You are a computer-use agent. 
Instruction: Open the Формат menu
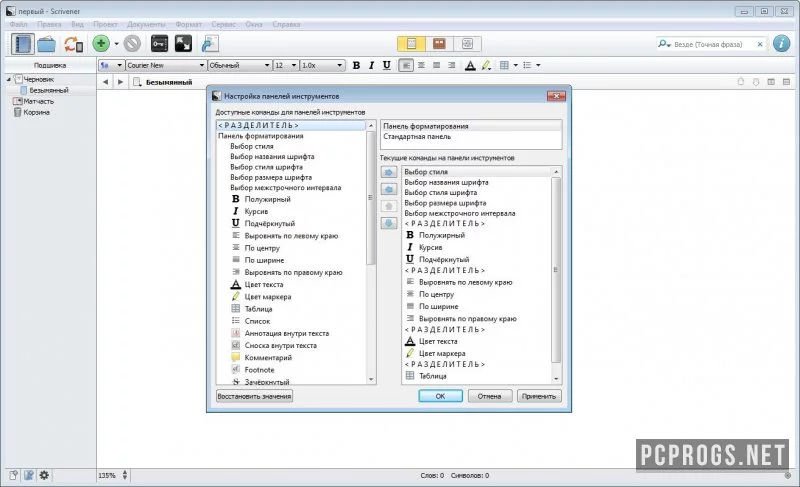click(188, 24)
